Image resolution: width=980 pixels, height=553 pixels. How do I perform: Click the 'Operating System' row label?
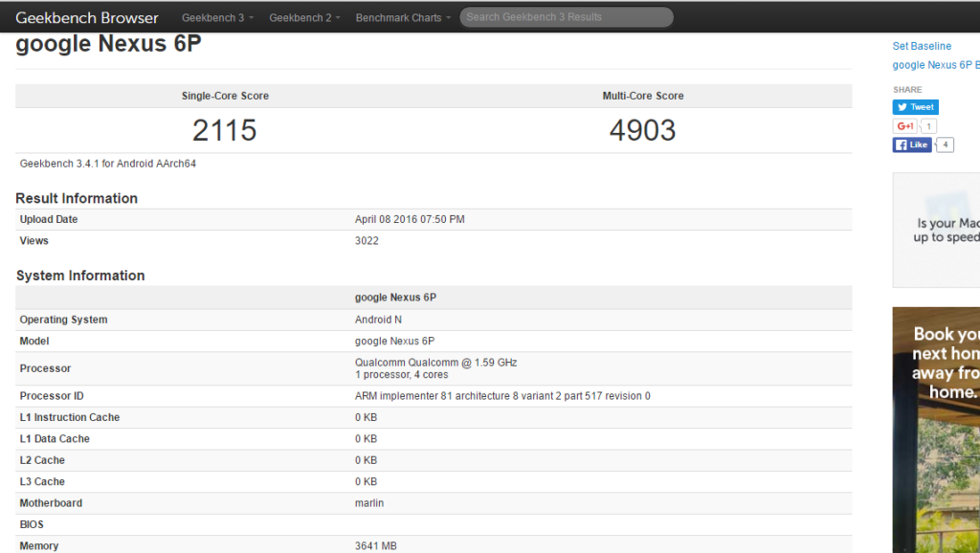64,320
